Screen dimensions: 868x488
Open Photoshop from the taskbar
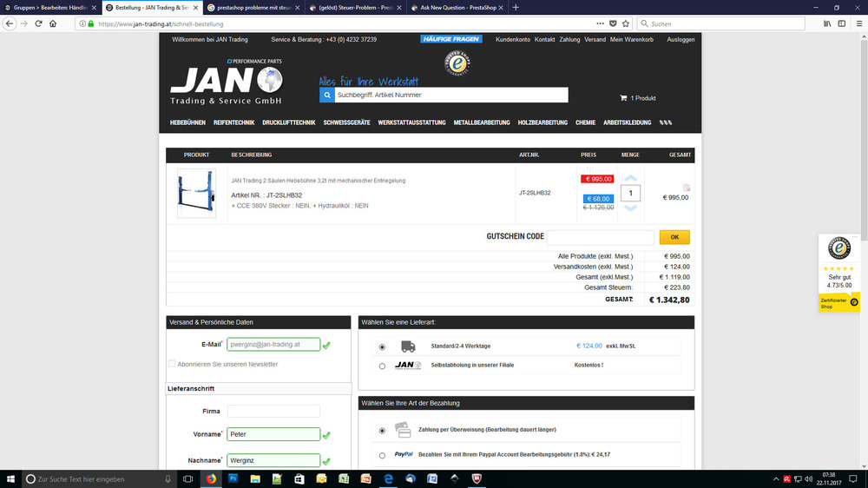point(233,479)
